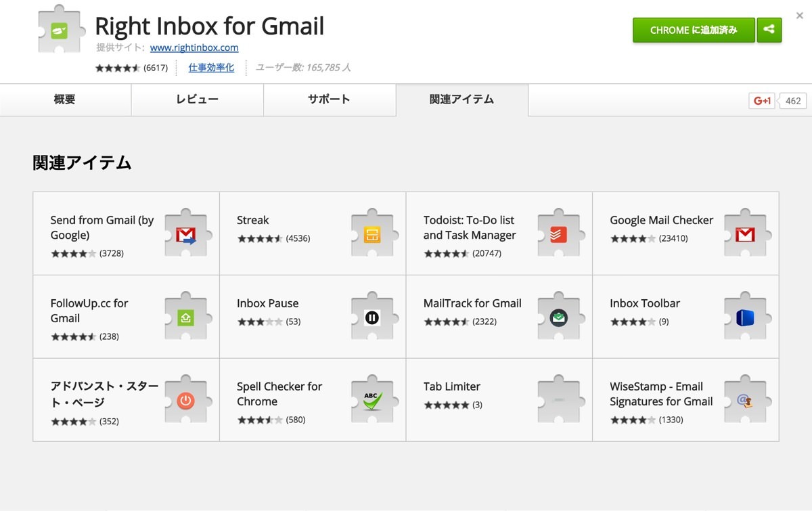
Task: Open the 概要 tab
Action: tap(65, 99)
